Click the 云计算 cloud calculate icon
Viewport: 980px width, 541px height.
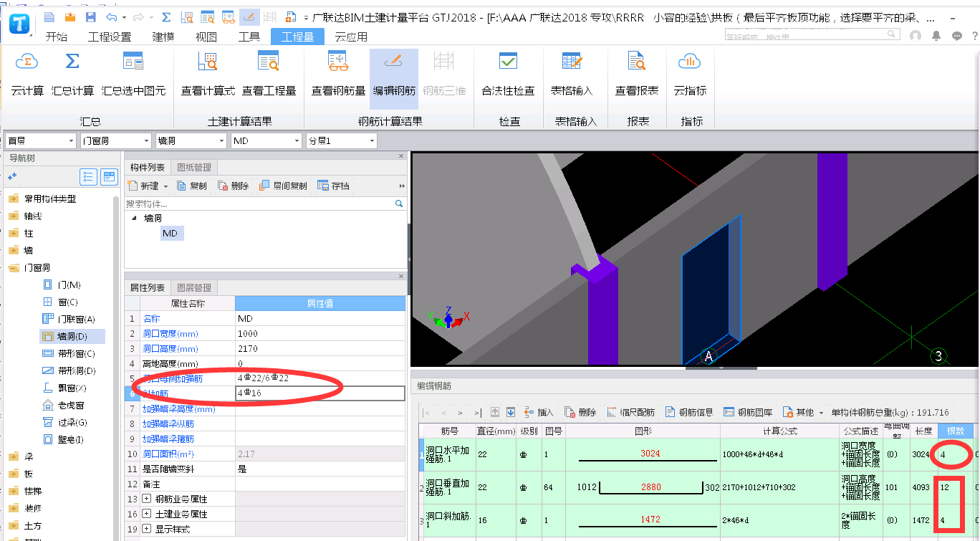pyautogui.click(x=27, y=62)
